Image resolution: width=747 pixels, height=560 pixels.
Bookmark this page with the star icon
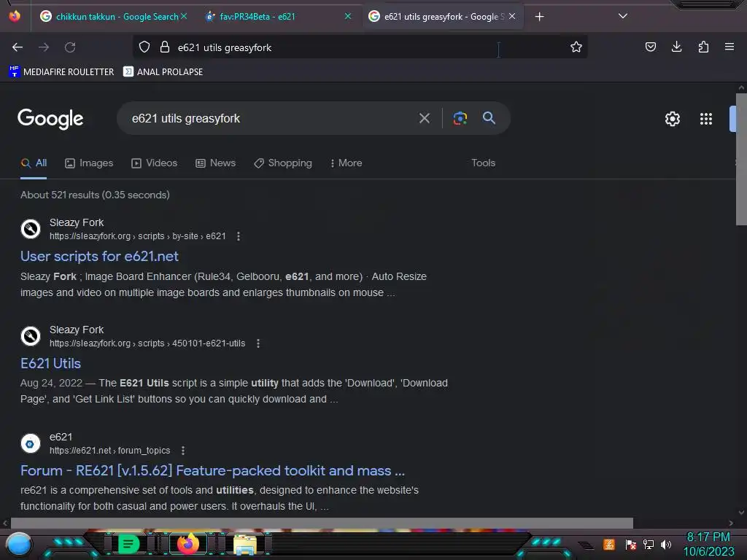(576, 47)
